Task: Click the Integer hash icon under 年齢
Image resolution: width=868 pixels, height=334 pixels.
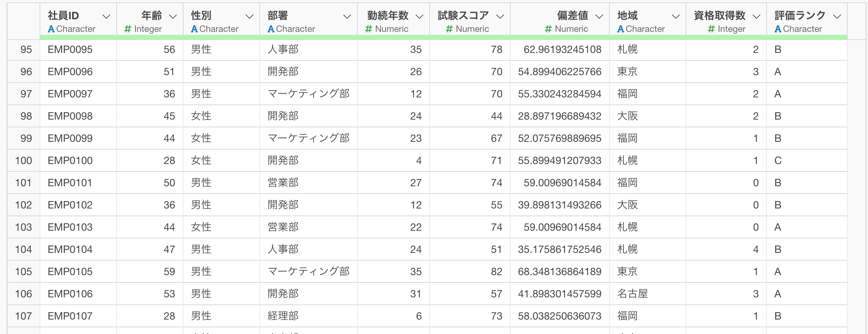Action: coord(128,29)
